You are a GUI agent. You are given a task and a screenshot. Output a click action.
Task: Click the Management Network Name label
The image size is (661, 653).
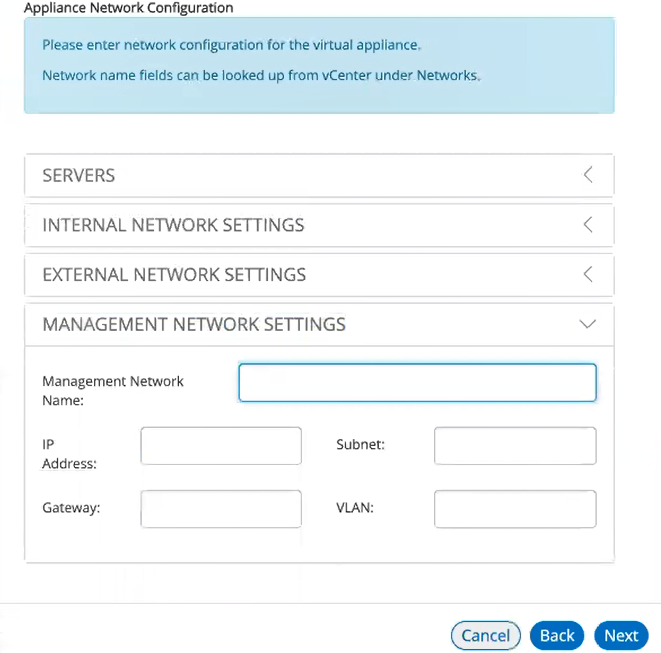(113, 390)
